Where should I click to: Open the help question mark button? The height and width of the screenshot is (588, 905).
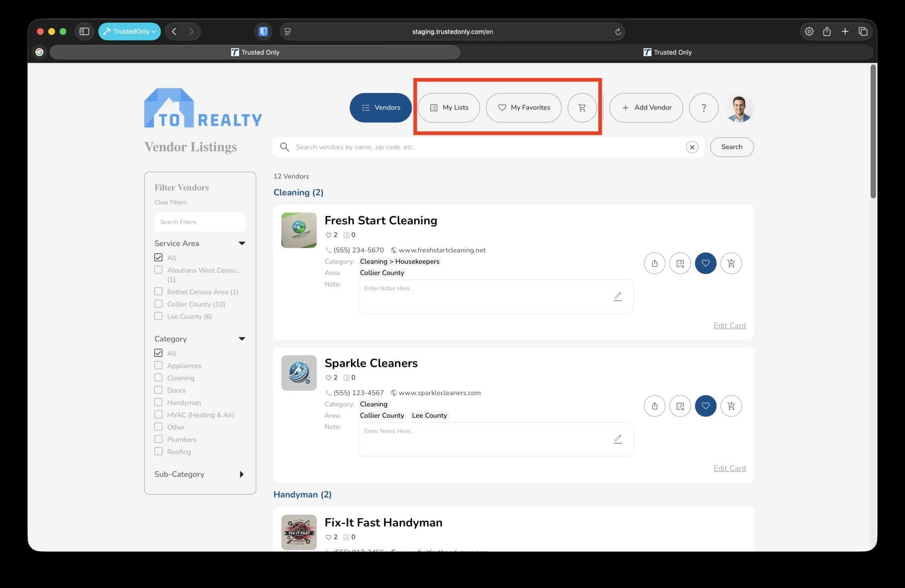pyautogui.click(x=703, y=108)
